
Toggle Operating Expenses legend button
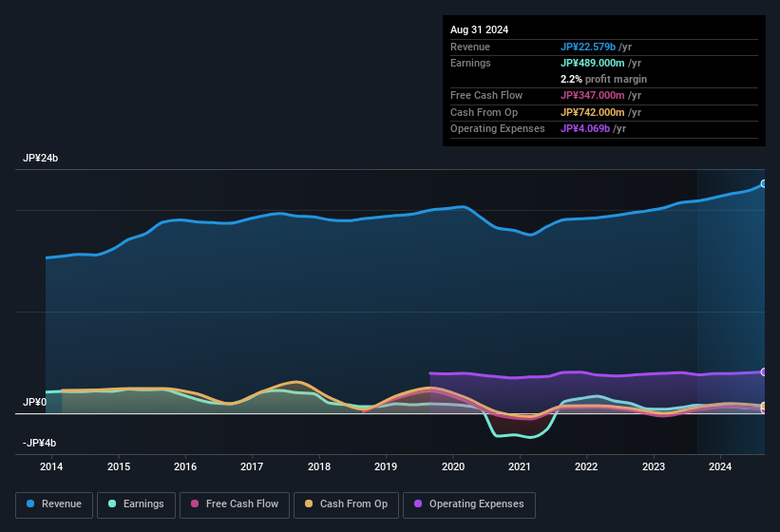468,504
